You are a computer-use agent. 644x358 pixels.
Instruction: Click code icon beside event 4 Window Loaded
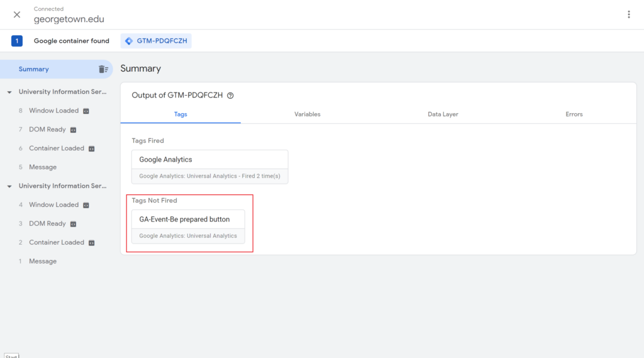pyautogui.click(x=86, y=205)
